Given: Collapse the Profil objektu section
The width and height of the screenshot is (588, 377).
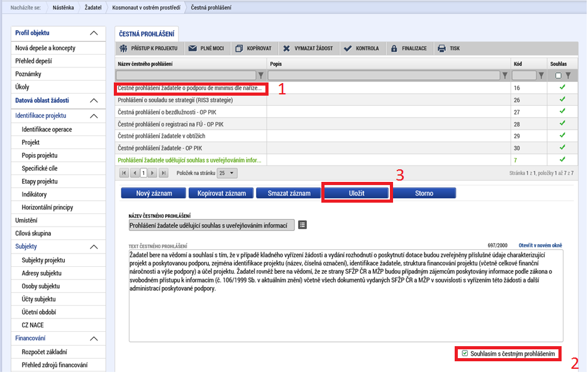Looking at the screenshot, I should click(x=94, y=33).
